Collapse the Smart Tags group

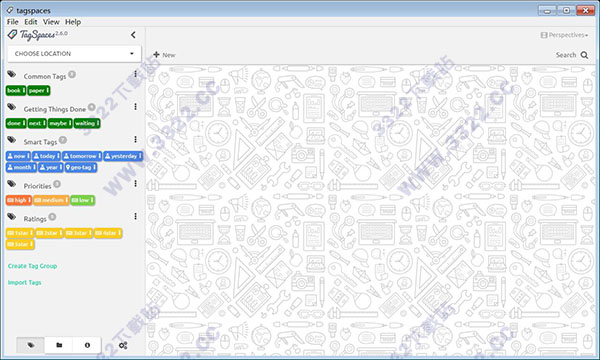coord(40,142)
